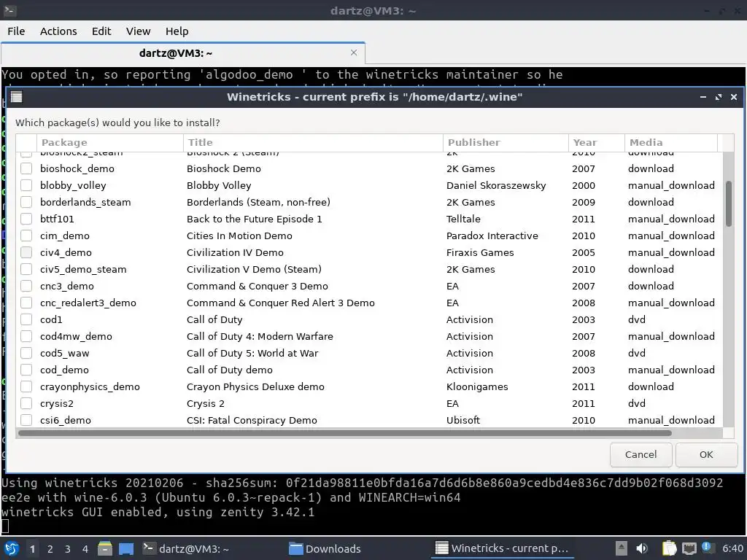Viewport: 747px width, 560px height.
Task: Select the 'Crayon Physics Deluxe demo' title
Action: 255,386
